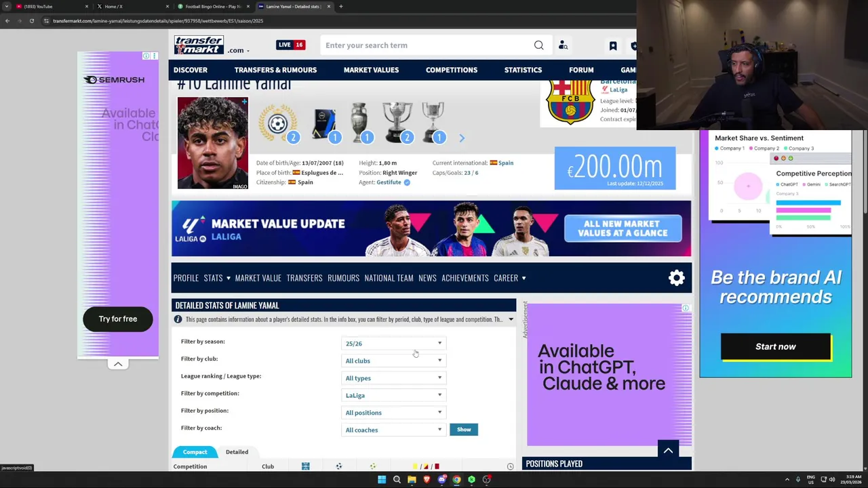Open the detailed player search icon
Viewport: 868px width, 488px height.
click(x=563, y=45)
